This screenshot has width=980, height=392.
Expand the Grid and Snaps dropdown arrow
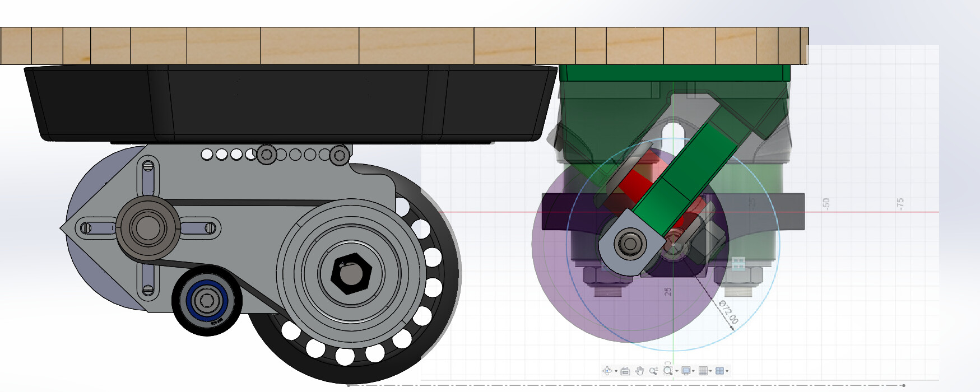click(710, 371)
